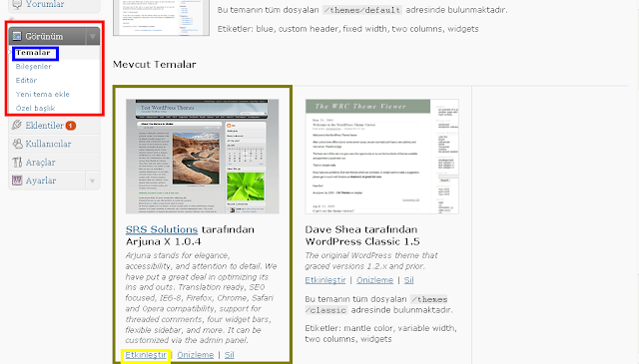Preview WordPress Classic via Önizleme
The image size is (639, 364).
click(375, 280)
